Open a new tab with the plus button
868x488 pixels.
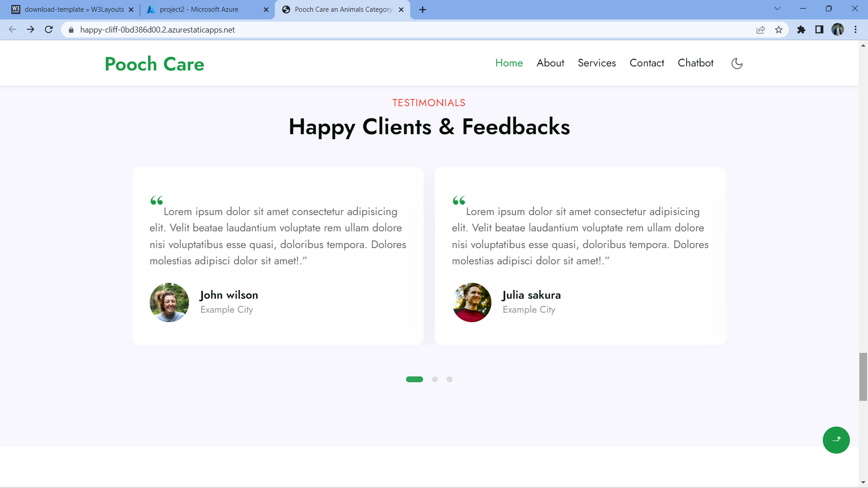[423, 9]
